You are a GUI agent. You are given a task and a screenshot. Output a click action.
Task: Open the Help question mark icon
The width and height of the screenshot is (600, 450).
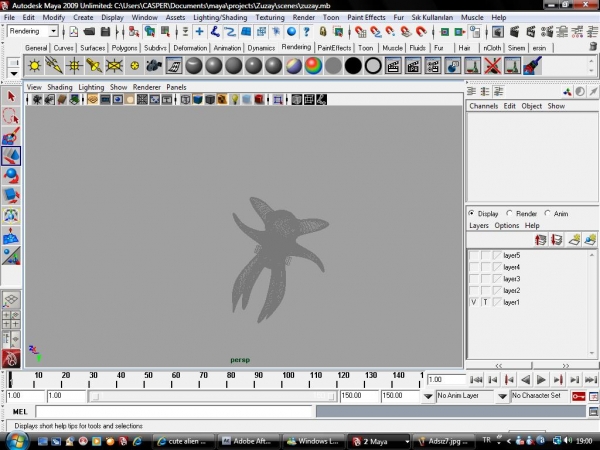pyautogui.click(x=307, y=31)
